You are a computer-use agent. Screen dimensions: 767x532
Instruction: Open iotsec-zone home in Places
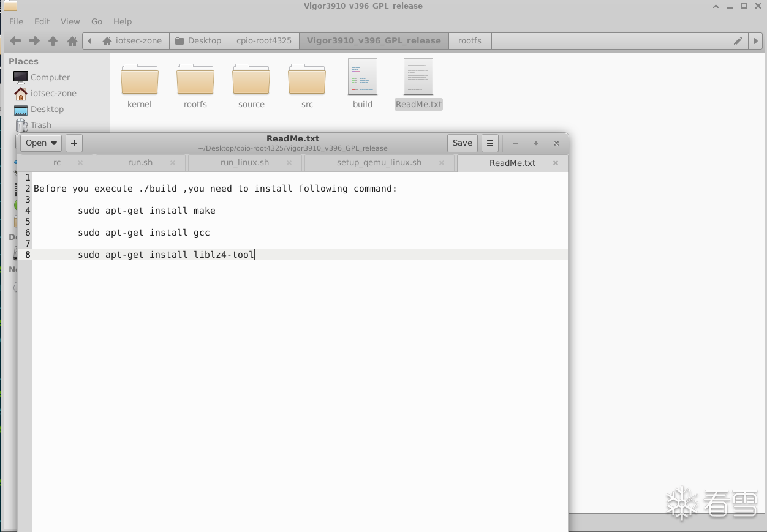[53, 93]
